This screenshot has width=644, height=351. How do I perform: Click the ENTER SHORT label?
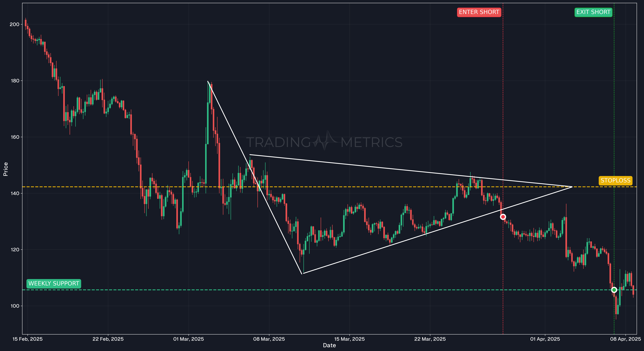[479, 12]
